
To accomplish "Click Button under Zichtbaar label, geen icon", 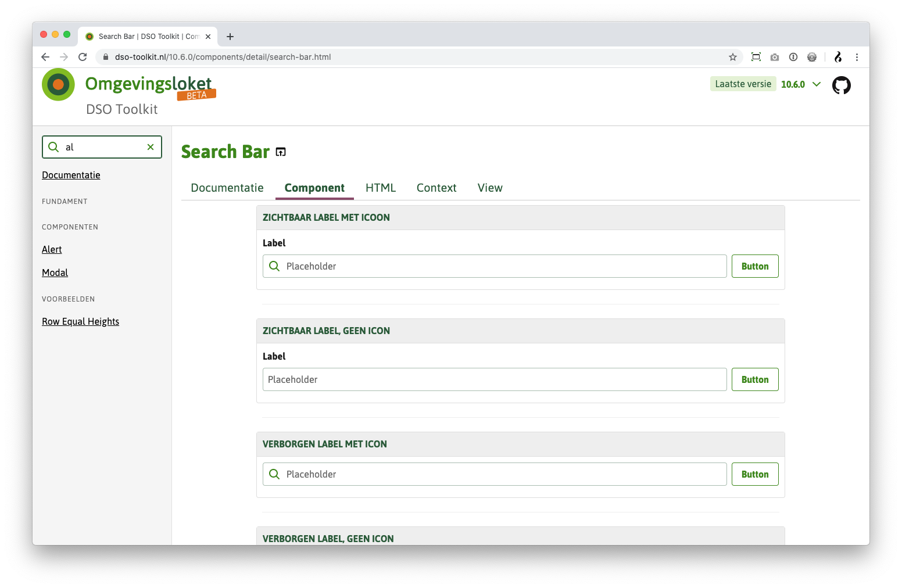I will (755, 379).
